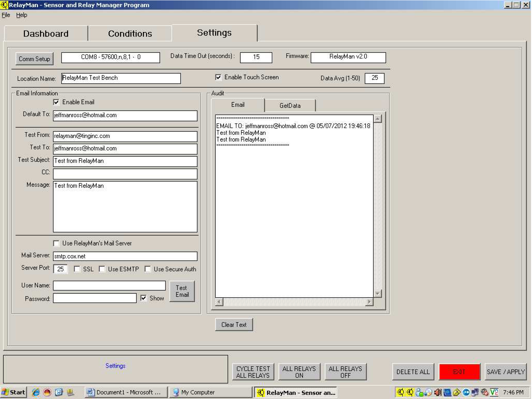This screenshot has height=399, width=532.
Task: Click into the Mail Server field
Action: tap(125, 256)
